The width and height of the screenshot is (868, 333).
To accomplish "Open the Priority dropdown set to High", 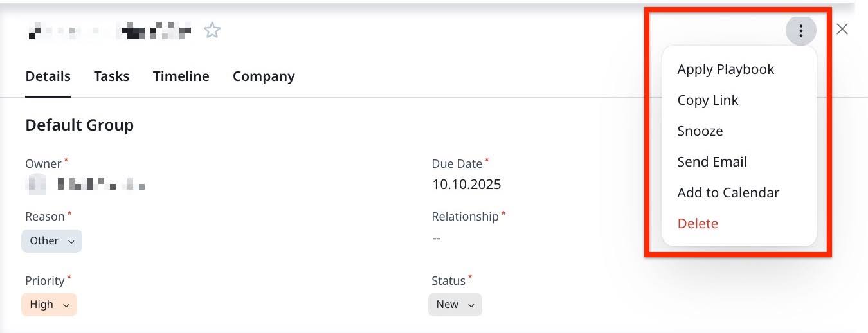I will coord(49,305).
